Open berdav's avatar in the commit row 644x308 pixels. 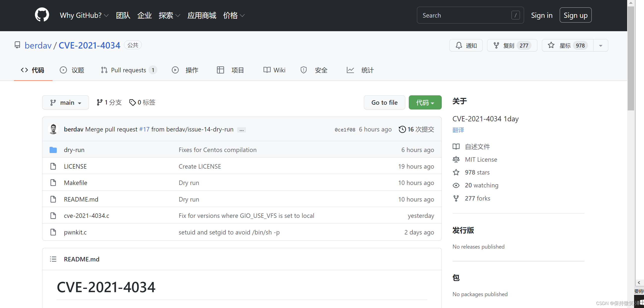[x=53, y=129]
